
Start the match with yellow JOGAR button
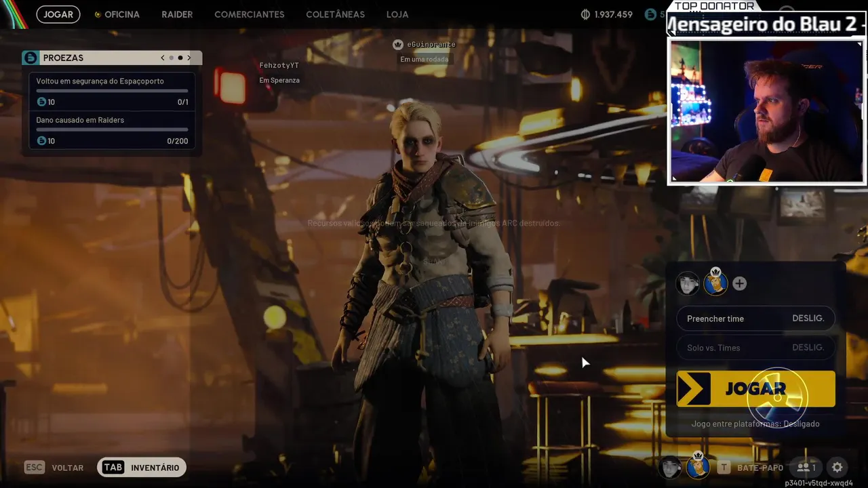coord(755,388)
